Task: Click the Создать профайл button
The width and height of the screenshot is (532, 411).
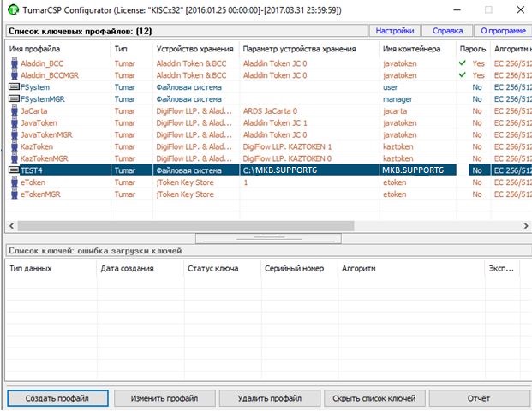Action: click(x=57, y=398)
